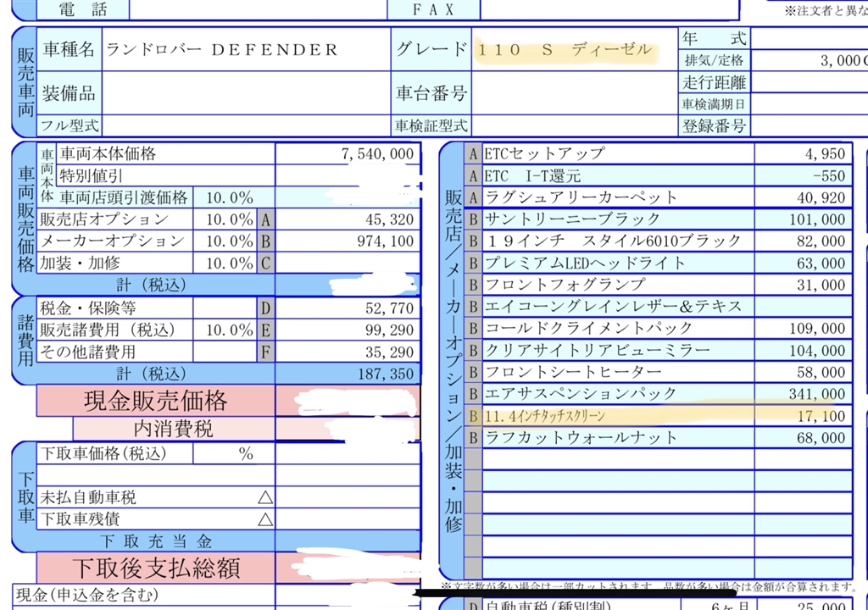Click the 特別値引 row label
868x610 pixels.
(x=92, y=176)
